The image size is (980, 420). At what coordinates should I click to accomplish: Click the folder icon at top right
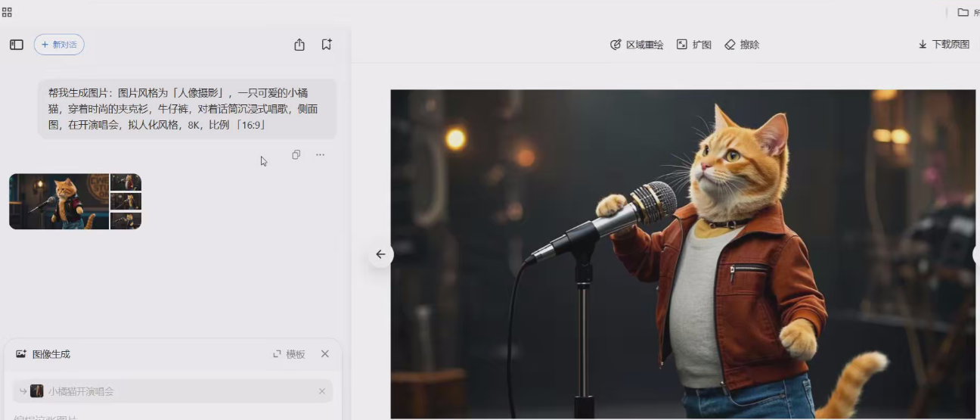point(963,12)
